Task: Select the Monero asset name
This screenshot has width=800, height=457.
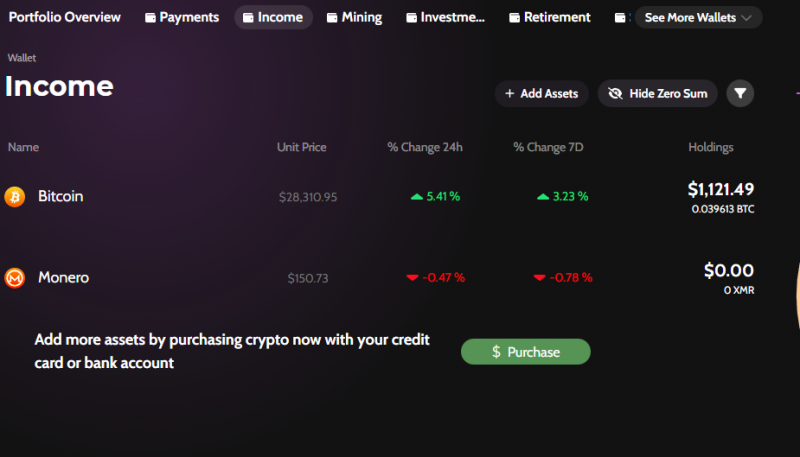Action: pos(63,278)
